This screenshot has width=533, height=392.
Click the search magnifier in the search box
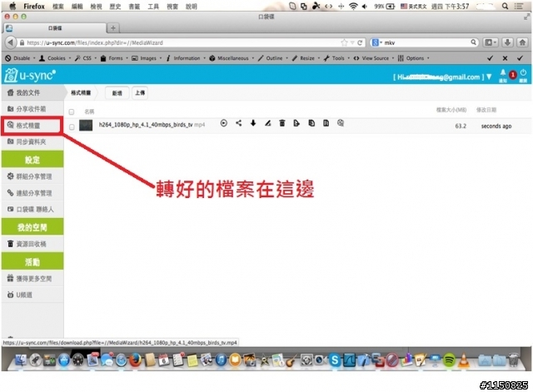point(474,42)
